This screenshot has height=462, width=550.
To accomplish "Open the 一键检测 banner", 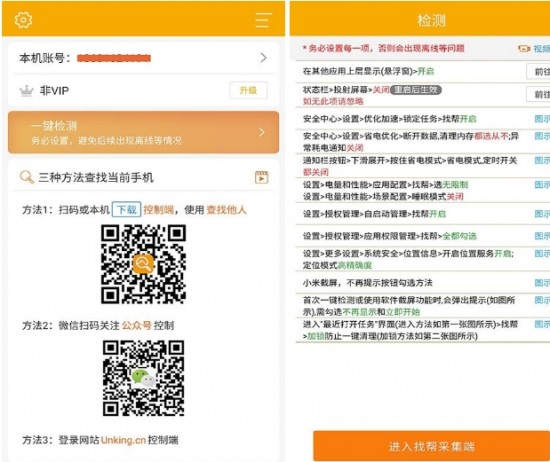I will (x=143, y=132).
